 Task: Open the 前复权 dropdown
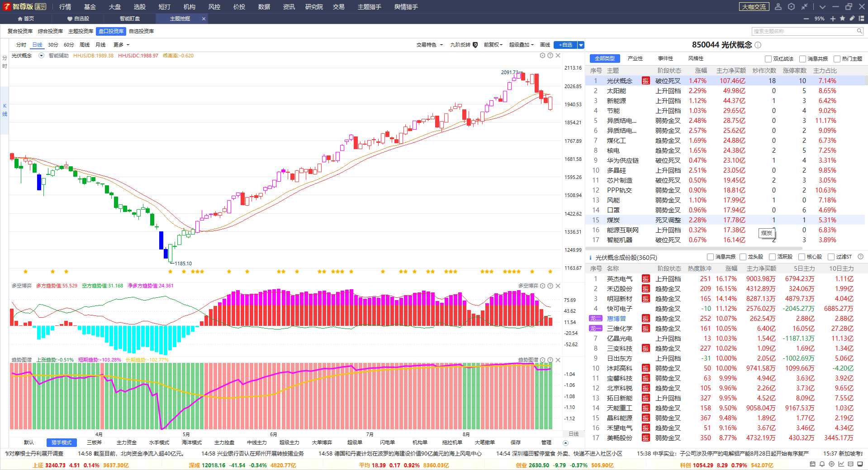click(493, 45)
